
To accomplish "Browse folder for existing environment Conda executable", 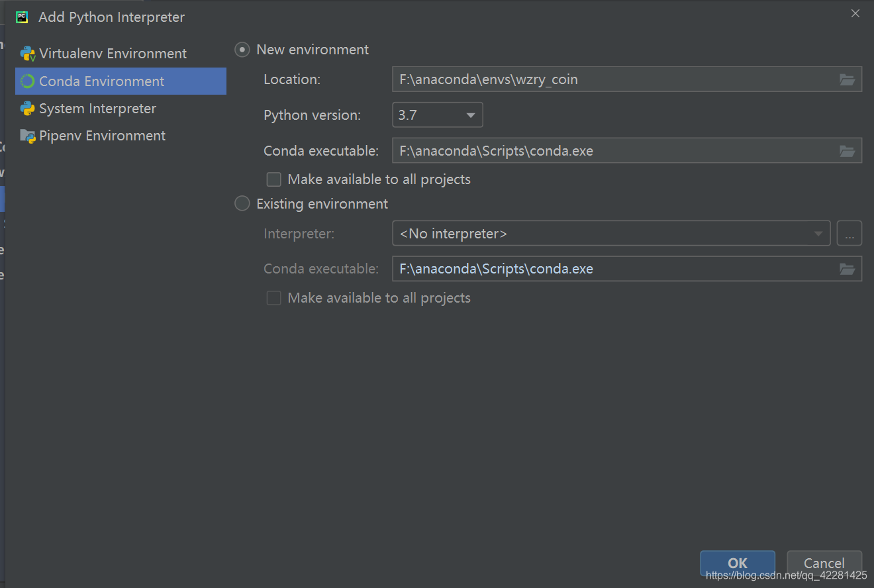I will tap(847, 269).
